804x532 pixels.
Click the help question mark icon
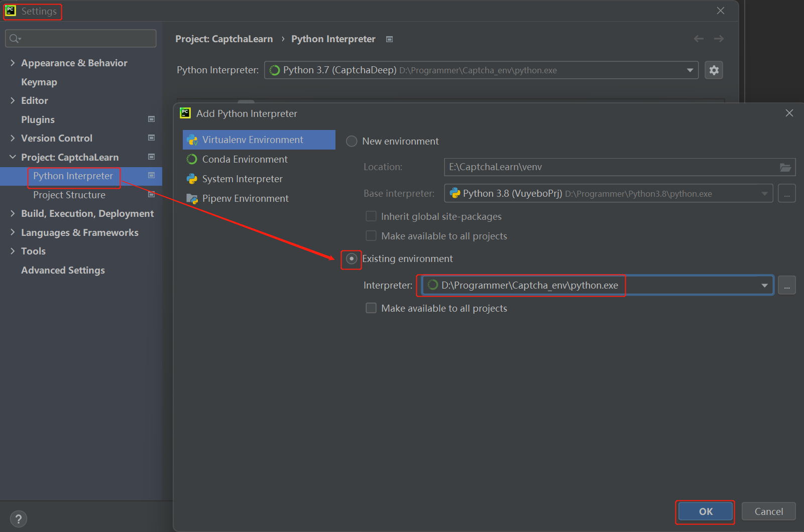pos(19,519)
